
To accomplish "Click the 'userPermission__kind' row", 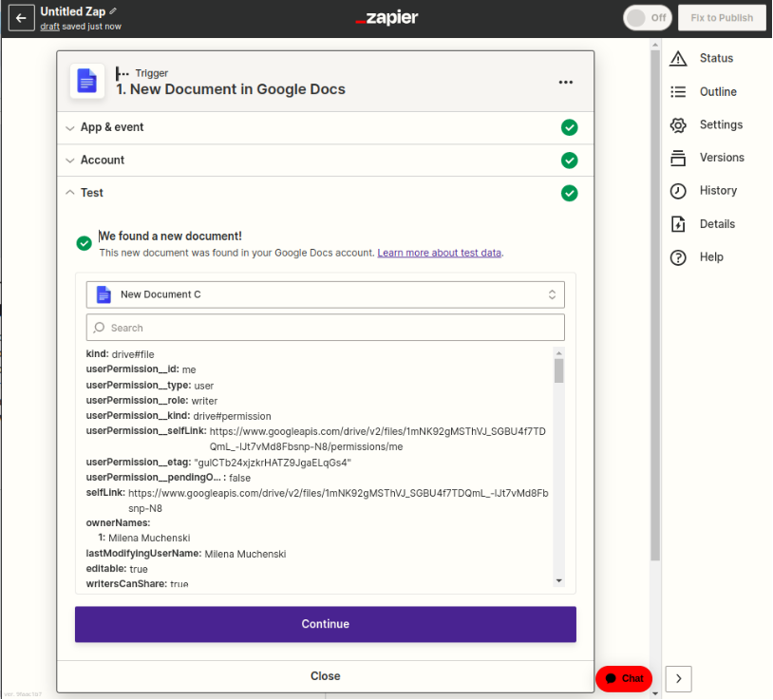I will click(179, 416).
